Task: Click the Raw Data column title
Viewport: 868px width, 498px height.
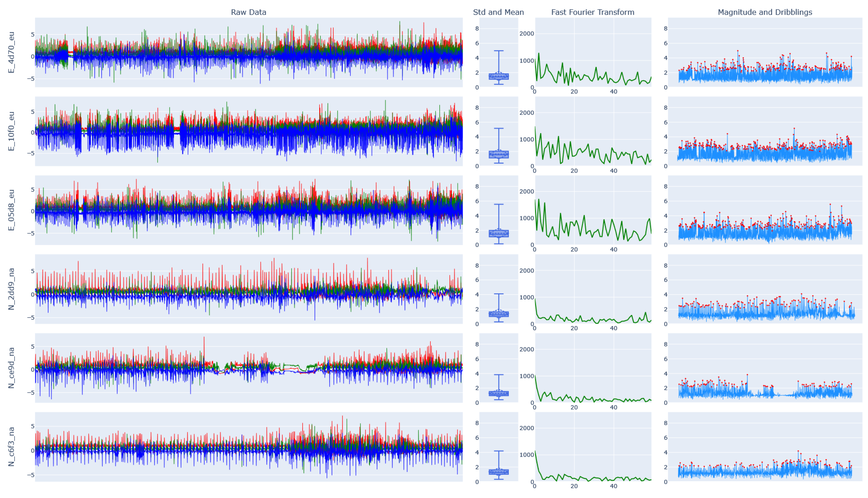Action: pos(248,12)
